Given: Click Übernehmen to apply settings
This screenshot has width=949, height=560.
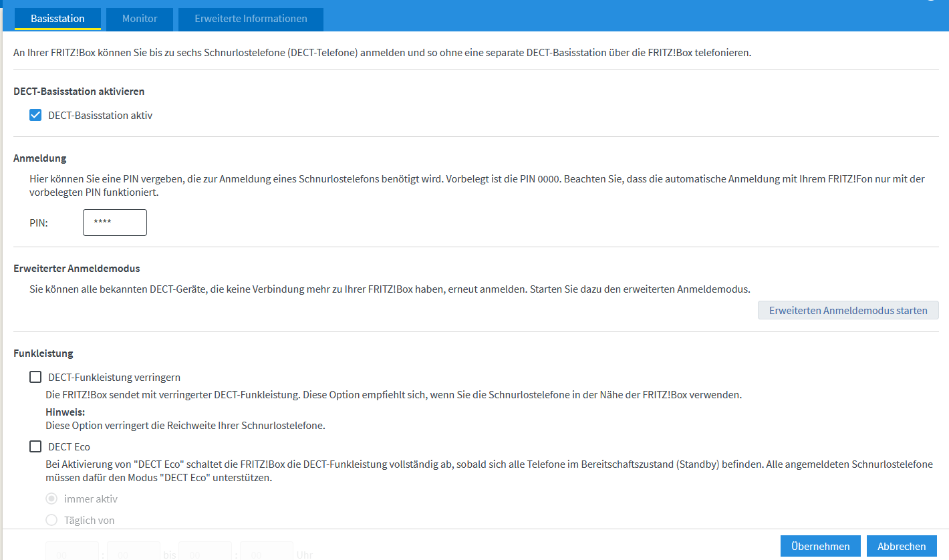Looking at the screenshot, I should [x=820, y=546].
